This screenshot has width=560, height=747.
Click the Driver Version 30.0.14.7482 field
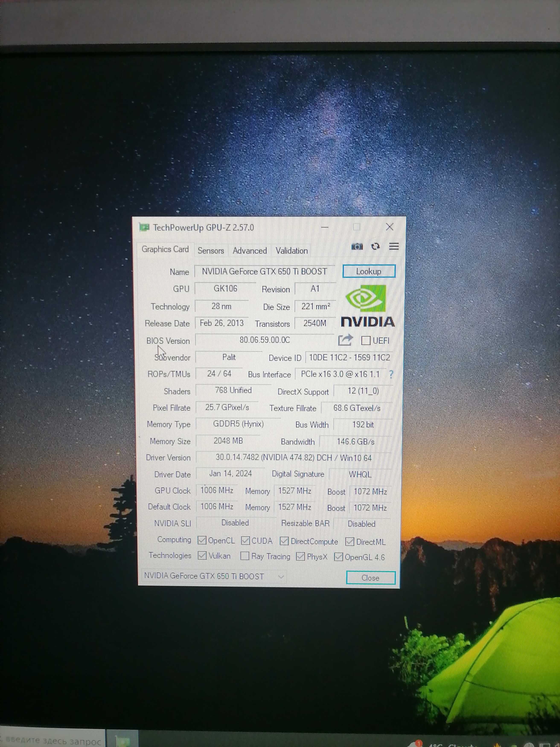294,458
